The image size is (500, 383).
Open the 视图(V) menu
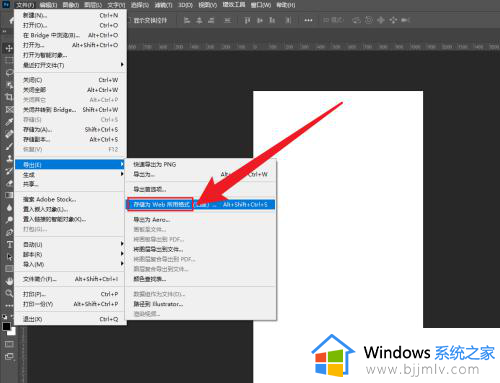tap(207, 5)
